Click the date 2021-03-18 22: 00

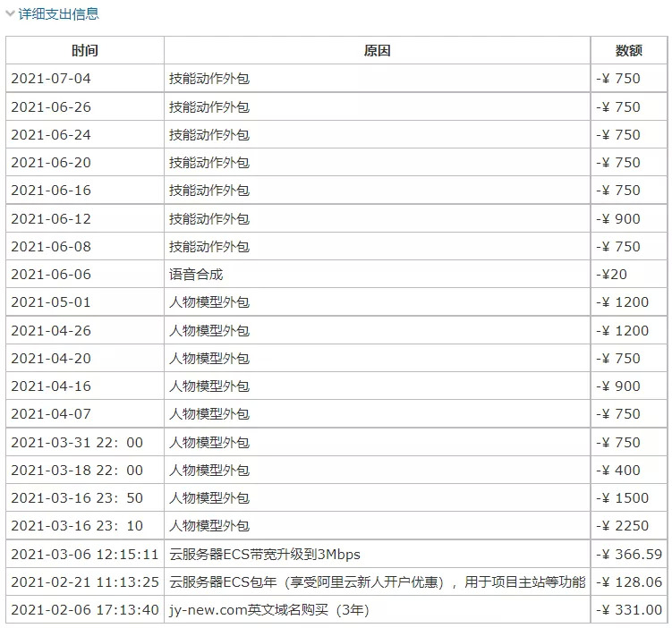77,471
